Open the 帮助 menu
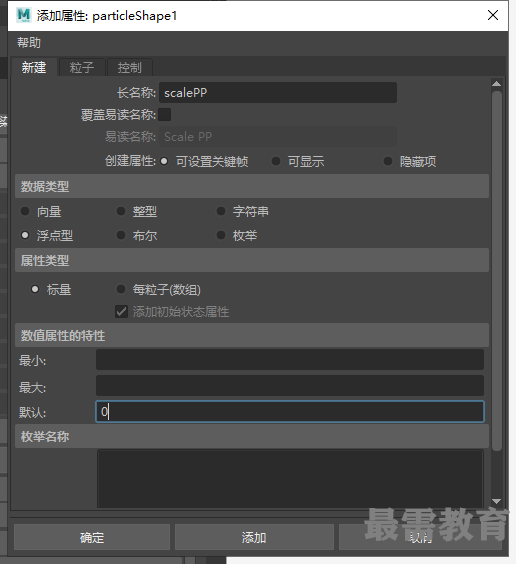The width and height of the screenshot is (516, 564). [29, 43]
